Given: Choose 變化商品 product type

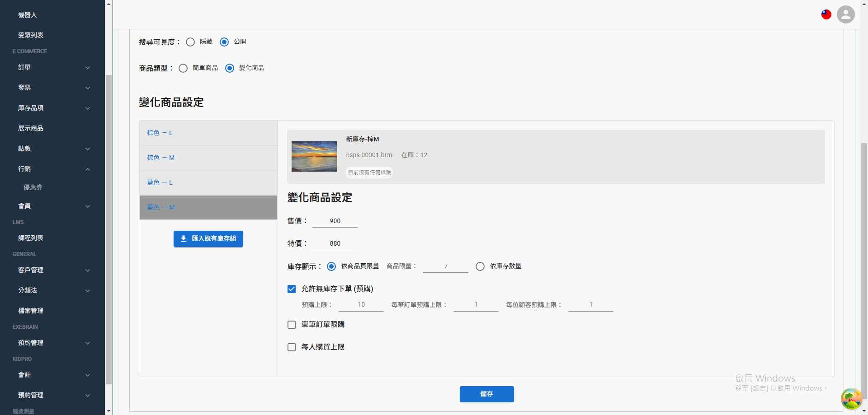Looking at the screenshot, I should pos(230,68).
